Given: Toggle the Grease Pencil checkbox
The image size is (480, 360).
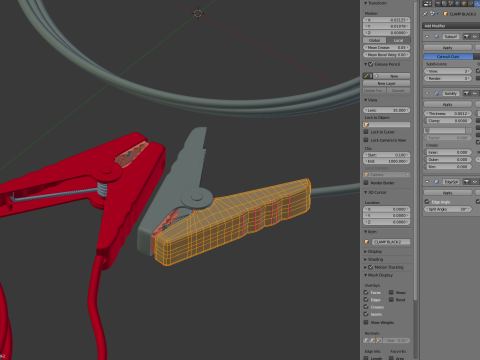Looking at the screenshot, I should click(x=371, y=64).
